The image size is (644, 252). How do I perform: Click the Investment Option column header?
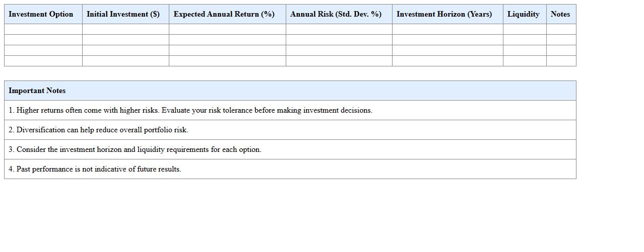pos(41,14)
